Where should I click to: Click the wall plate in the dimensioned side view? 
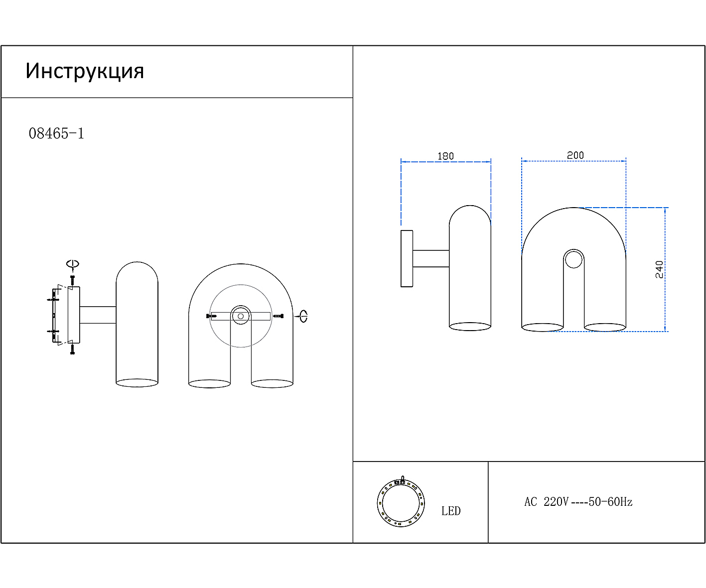(x=407, y=258)
